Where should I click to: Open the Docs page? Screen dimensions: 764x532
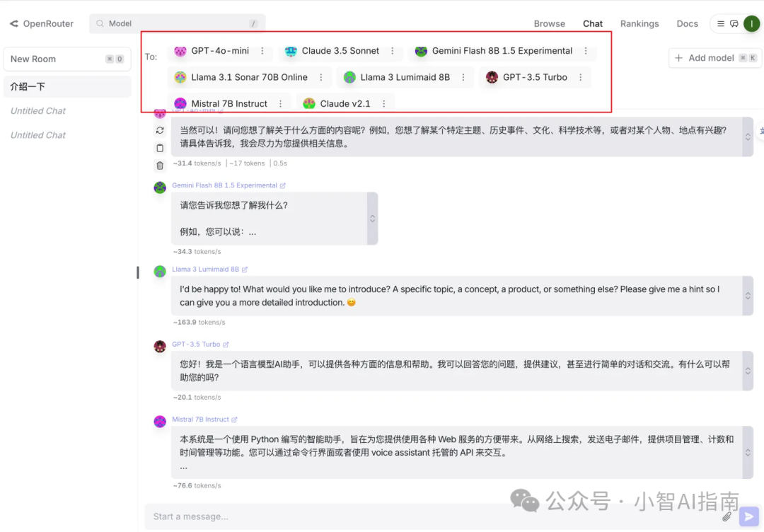(x=687, y=23)
